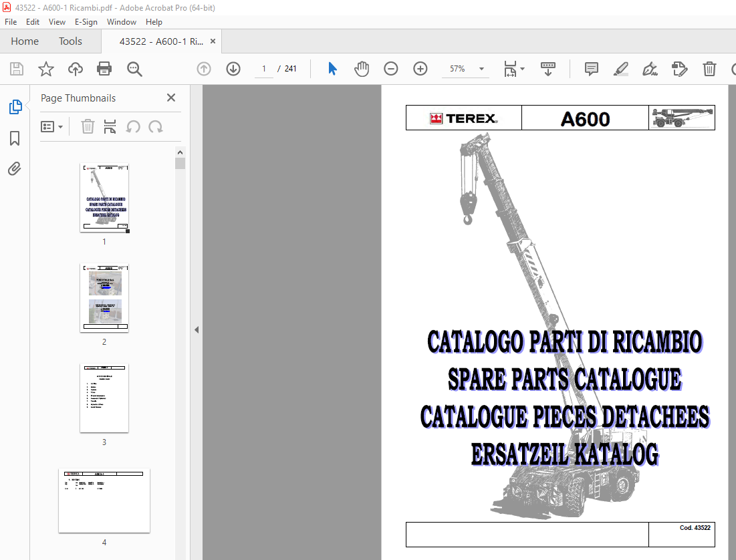Open the sign document pen tool
The width and height of the screenshot is (736, 560).
coord(650,69)
